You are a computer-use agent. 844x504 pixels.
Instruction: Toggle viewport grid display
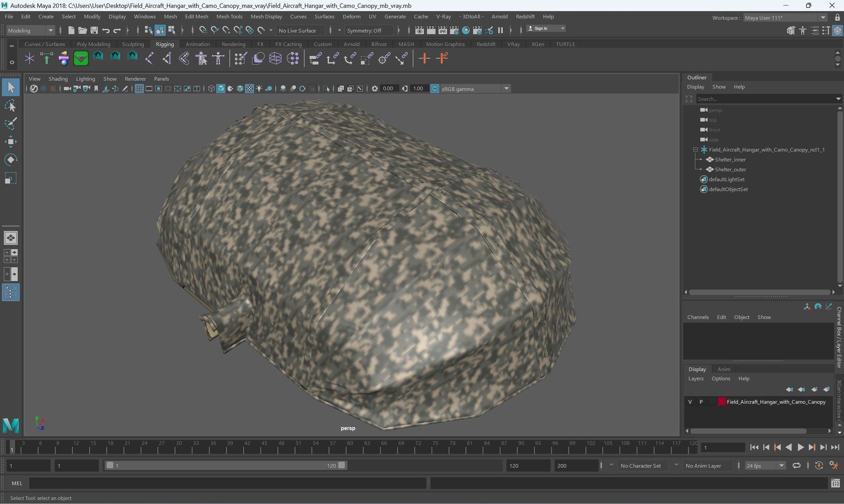139,89
